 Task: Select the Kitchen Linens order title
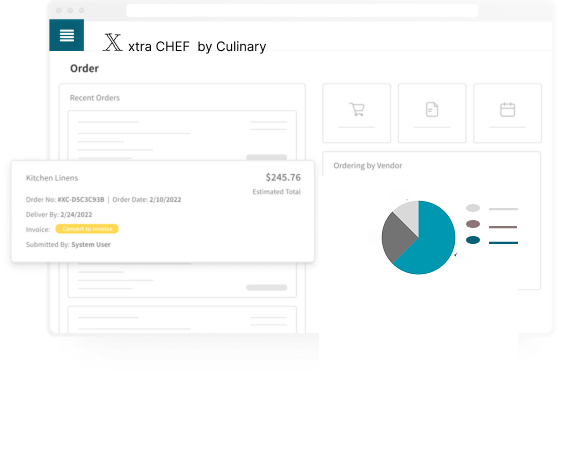(x=52, y=178)
